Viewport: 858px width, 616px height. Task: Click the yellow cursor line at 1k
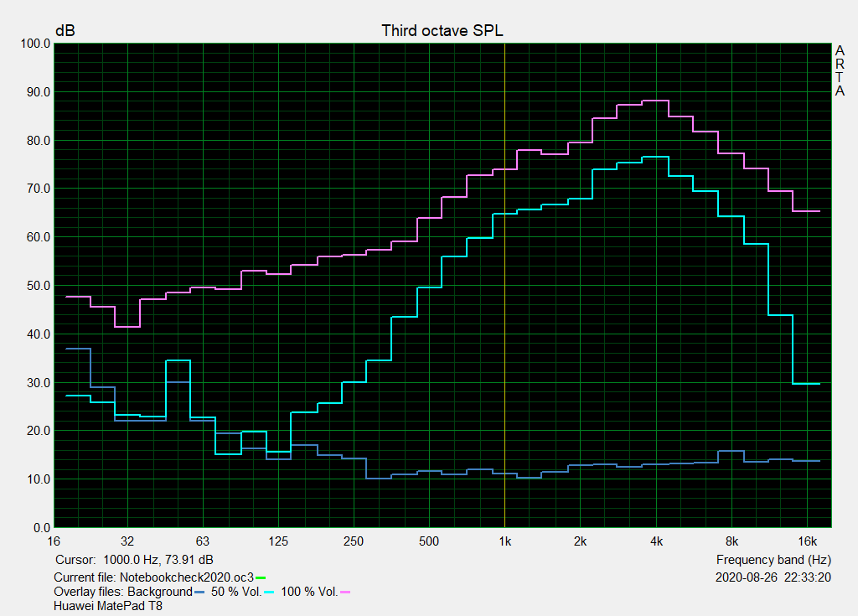pos(504,285)
